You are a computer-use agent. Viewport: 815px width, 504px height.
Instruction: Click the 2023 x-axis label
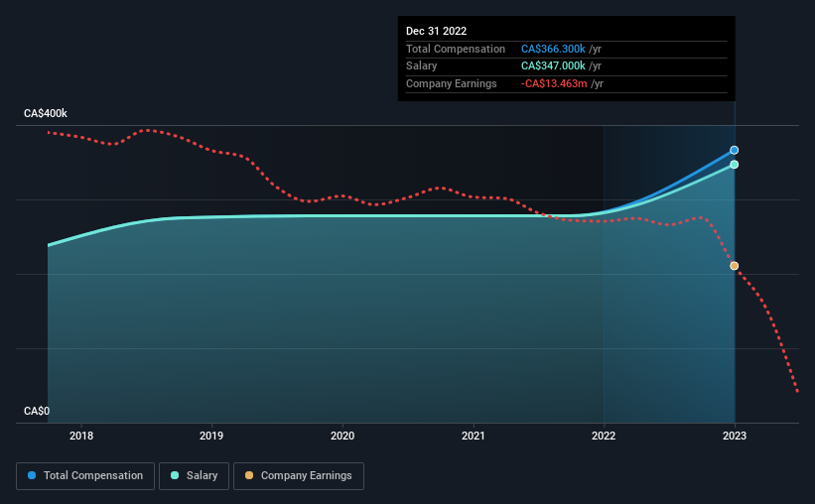click(x=735, y=436)
